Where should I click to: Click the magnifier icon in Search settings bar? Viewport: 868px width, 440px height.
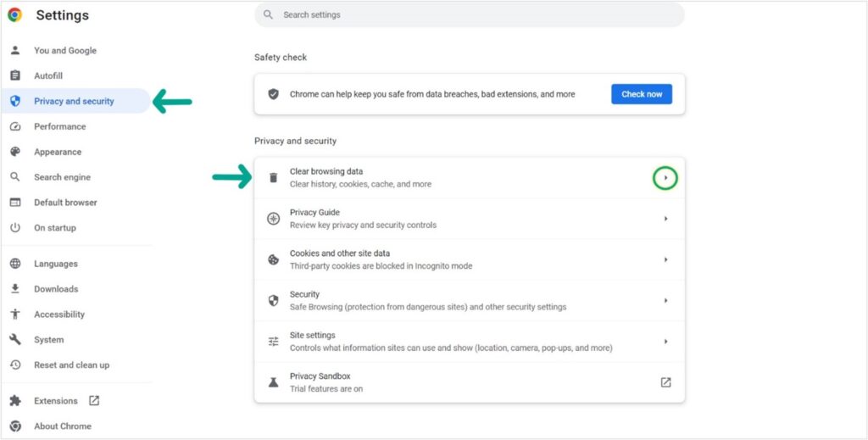coord(269,15)
